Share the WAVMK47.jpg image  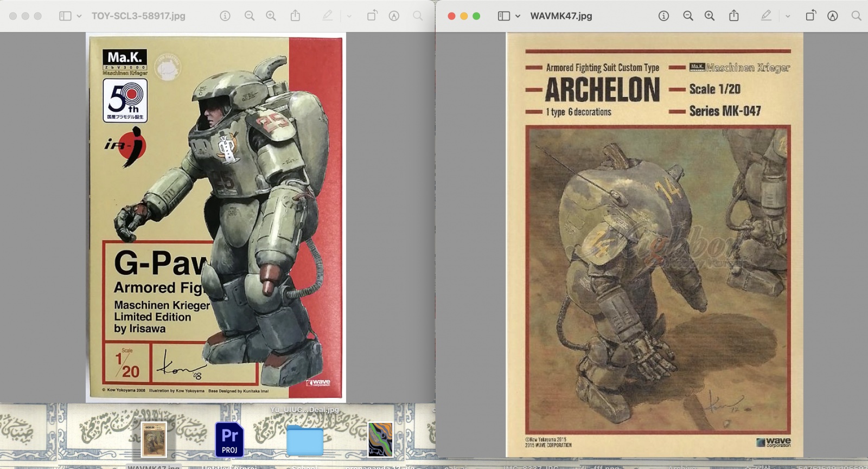pyautogui.click(x=734, y=16)
